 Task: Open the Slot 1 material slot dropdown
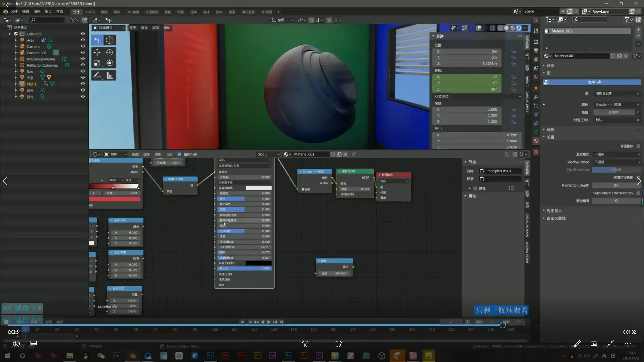click(x=268, y=154)
